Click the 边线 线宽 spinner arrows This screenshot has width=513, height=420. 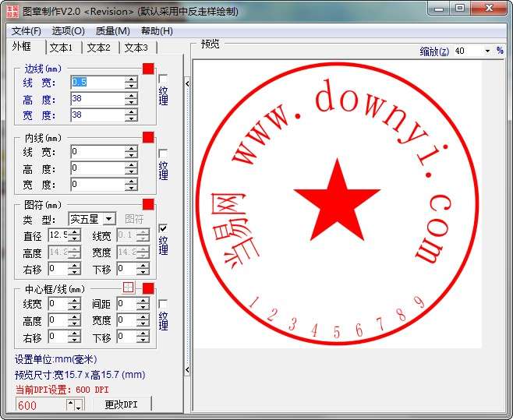click(x=131, y=83)
